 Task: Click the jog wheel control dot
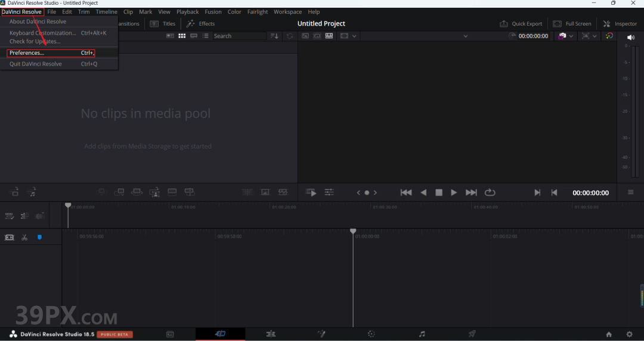[x=367, y=193]
